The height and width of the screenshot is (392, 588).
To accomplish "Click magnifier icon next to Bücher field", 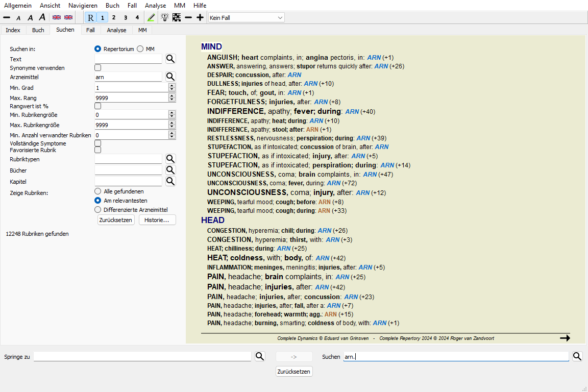I will 170,170.
